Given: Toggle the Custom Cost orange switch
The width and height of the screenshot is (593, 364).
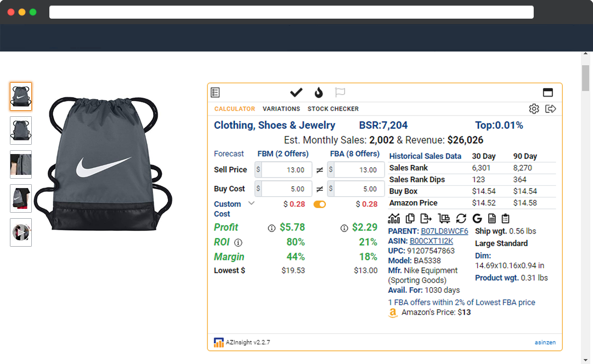Looking at the screenshot, I should [320, 204].
